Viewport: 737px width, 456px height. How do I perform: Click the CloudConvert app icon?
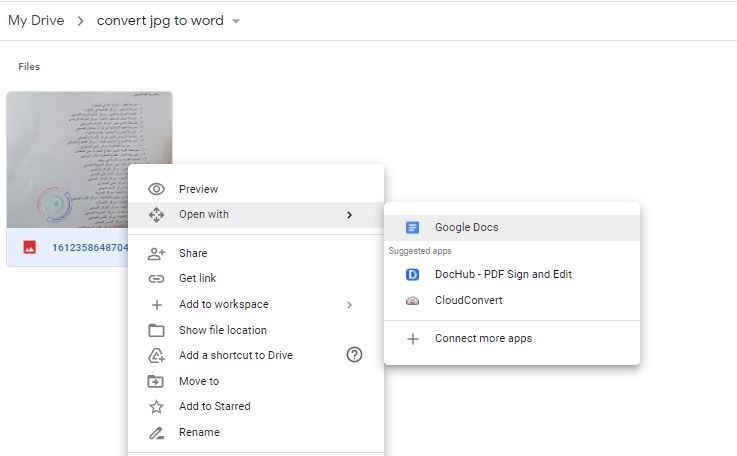click(412, 301)
